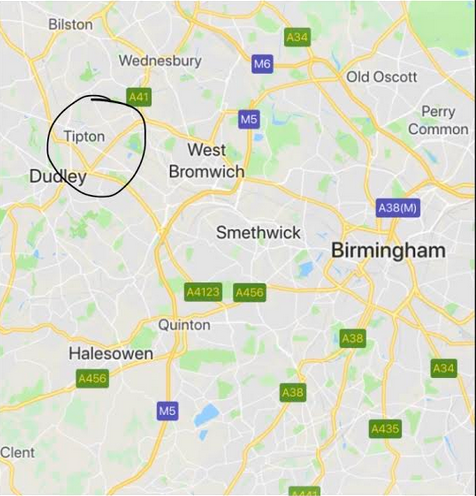Click the A41 road shield near Wednesbury
Screen dimensions: 476x496
[x=139, y=97]
